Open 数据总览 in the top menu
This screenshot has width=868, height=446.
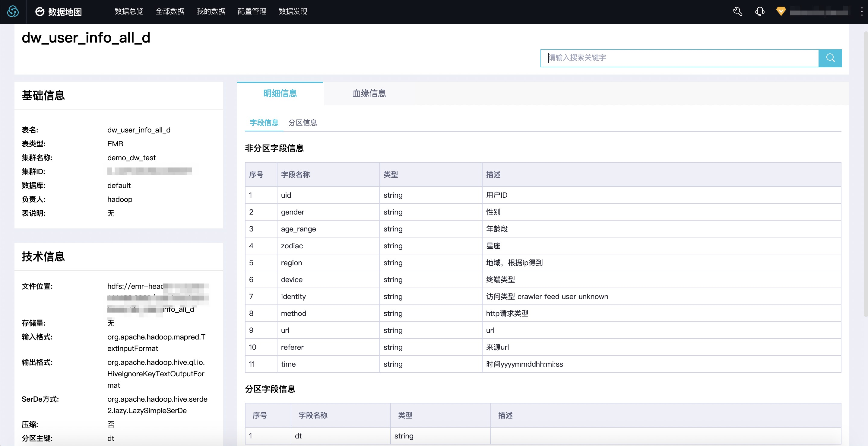point(129,11)
